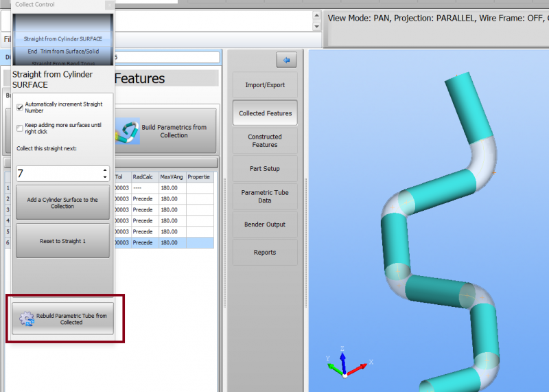This screenshot has height=392, width=549.
Task: Select Straight From Bend Torus list item
Action: pos(63,63)
